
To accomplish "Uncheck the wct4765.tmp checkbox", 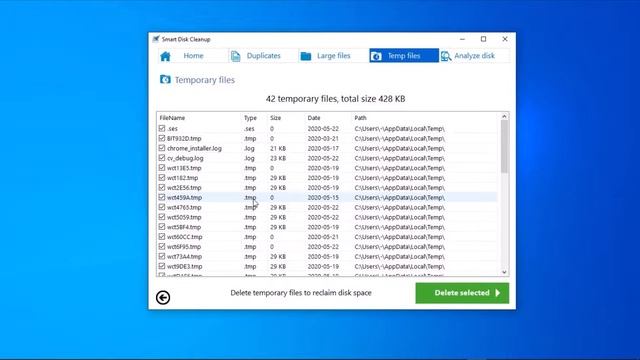I will tap(162, 207).
